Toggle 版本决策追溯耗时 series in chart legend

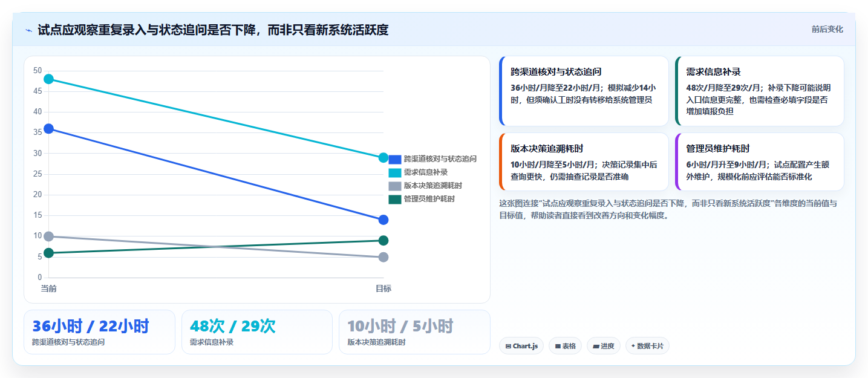tap(425, 186)
